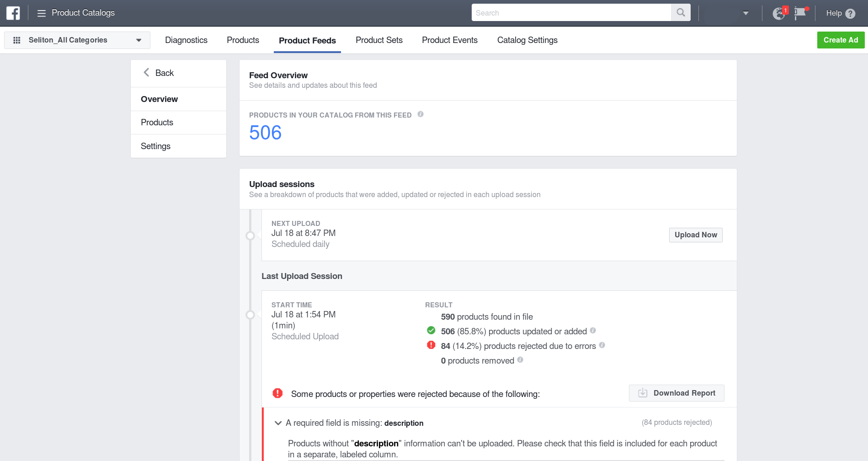
Task: Download the rejection report
Action: point(676,393)
